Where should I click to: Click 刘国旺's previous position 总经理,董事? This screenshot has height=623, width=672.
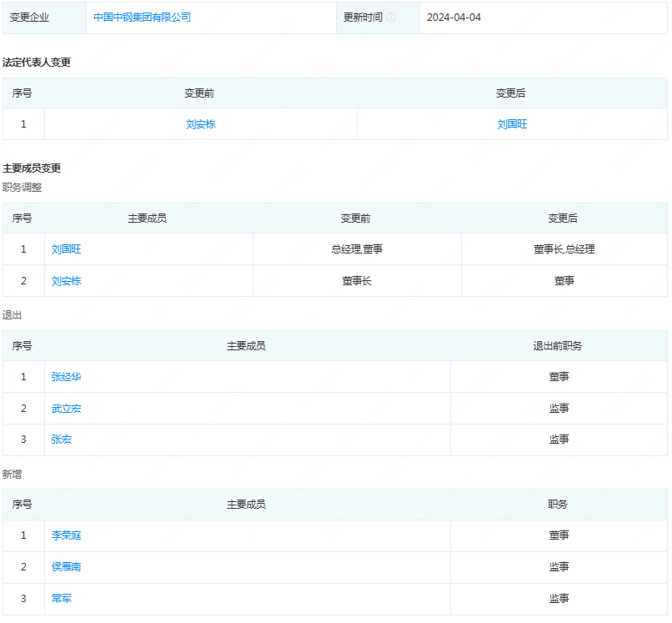pos(357,249)
